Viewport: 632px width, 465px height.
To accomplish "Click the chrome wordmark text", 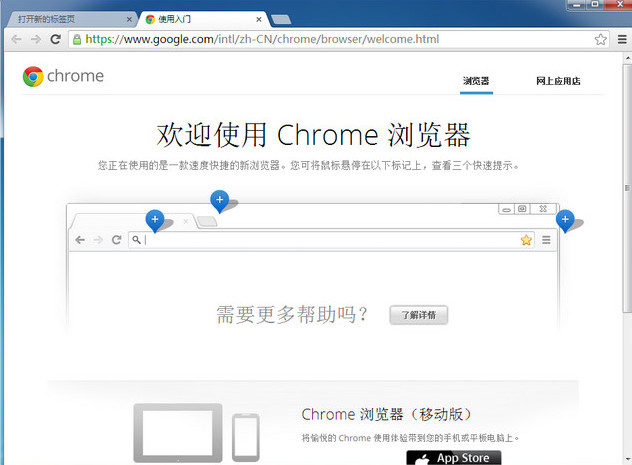I will tap(75, 76).
